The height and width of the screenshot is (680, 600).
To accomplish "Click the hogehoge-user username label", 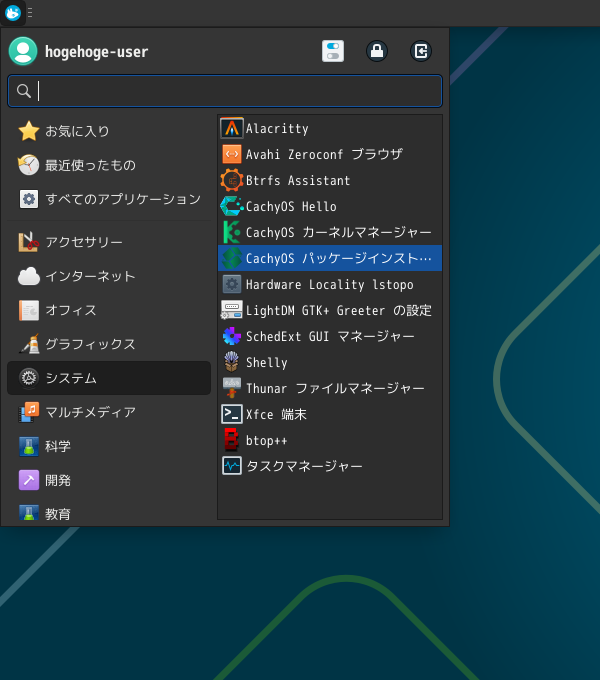I will point(97,52).
